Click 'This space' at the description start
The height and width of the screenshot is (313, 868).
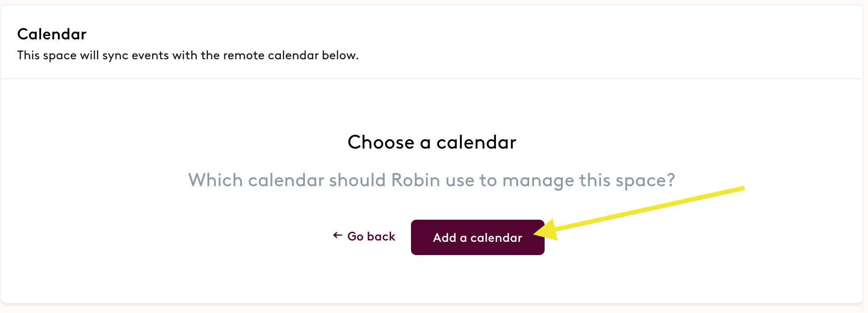47,56
